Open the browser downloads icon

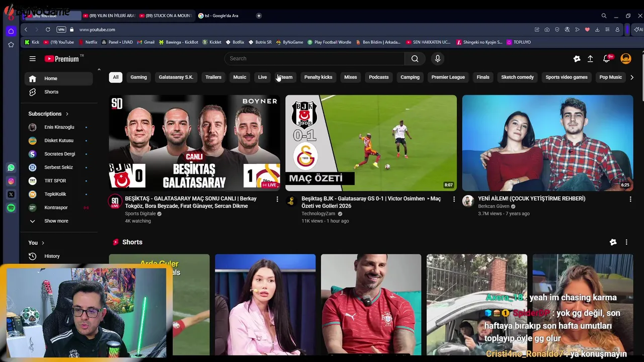(597, 30)
